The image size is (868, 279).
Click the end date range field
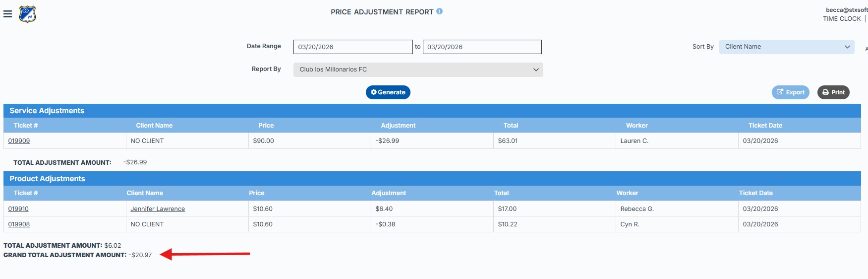click(481, 47)
